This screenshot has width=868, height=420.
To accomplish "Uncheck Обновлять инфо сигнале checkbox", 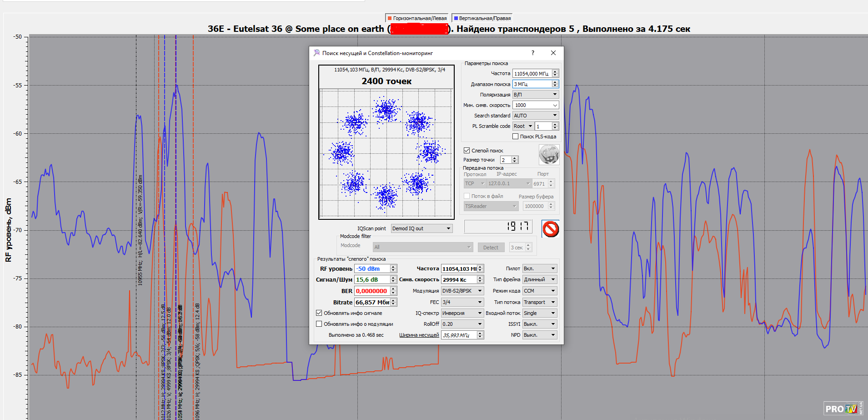I will tap(319, 313).
